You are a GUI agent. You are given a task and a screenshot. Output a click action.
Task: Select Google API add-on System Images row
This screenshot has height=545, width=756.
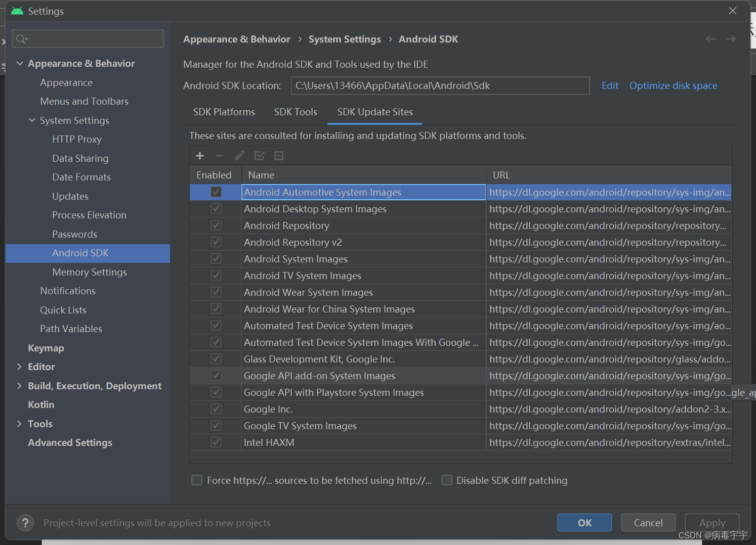pos(460,376)
